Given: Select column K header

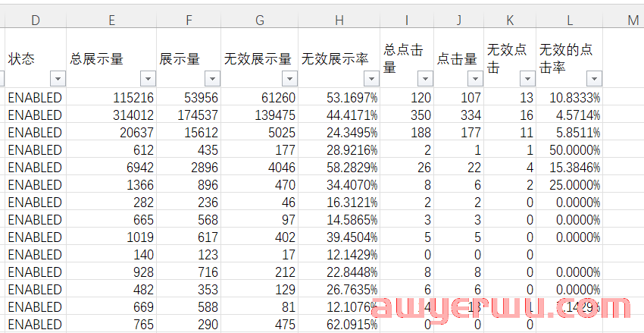Looking at the screenshot, I should point(510,20).
